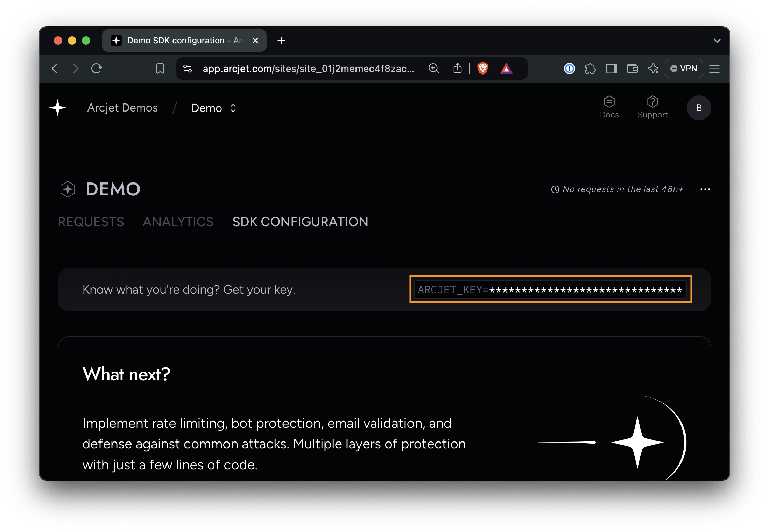Open the 1Password extension icon

pyautogui.click(x=569, y=69)
